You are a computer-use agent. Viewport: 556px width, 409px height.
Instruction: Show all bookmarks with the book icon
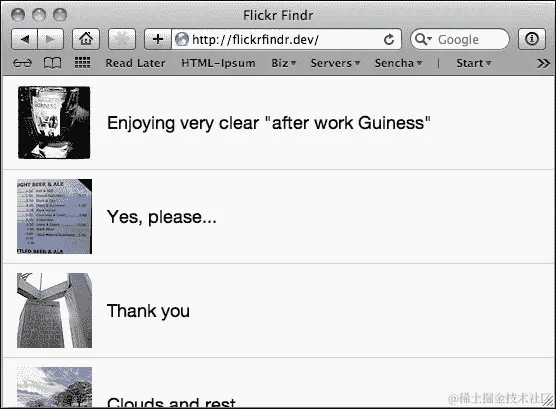[52, 63]
